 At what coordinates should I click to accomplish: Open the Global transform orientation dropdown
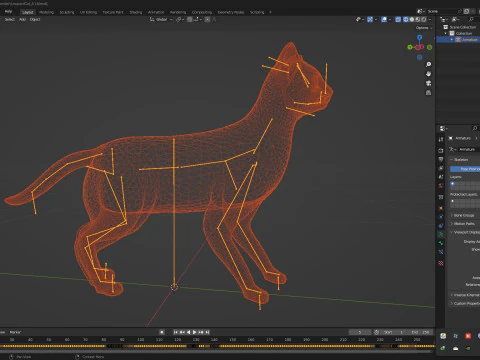tap(162, 19)
